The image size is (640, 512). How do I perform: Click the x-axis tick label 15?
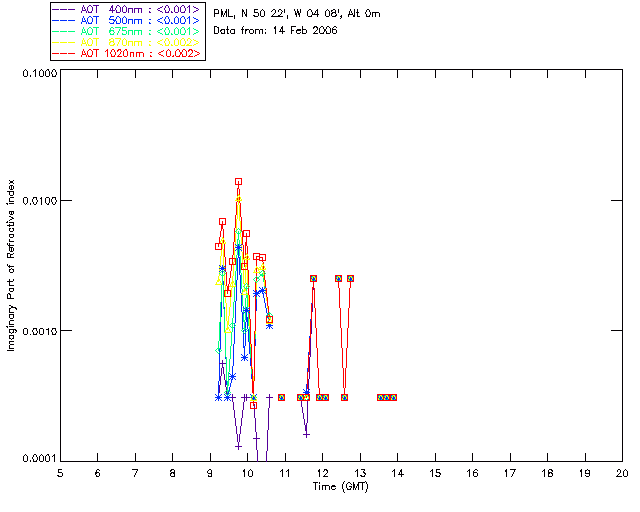(435, 473)
